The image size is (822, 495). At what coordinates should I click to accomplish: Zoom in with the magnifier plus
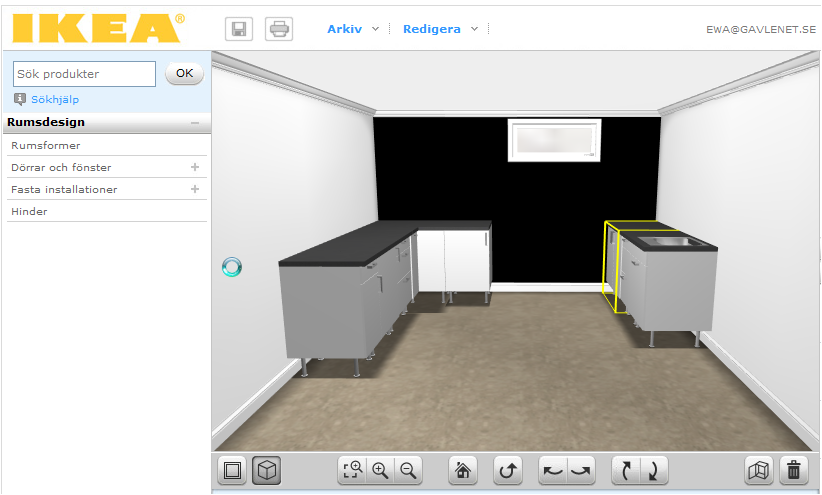(380, 470)
